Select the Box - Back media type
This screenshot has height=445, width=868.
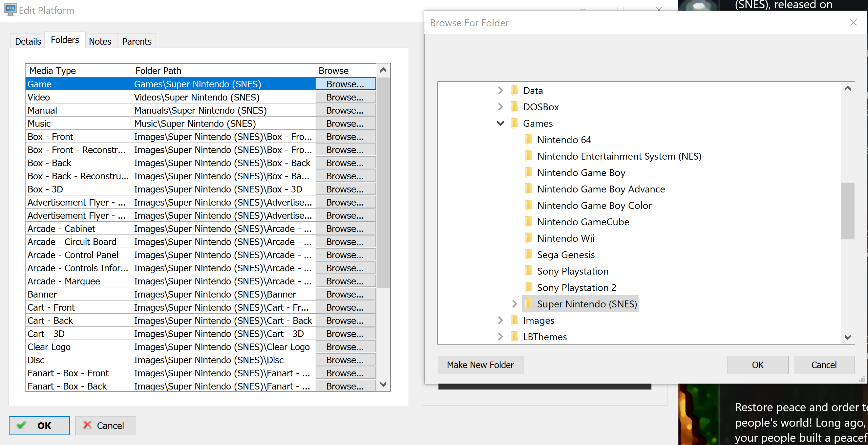[78, 163]
